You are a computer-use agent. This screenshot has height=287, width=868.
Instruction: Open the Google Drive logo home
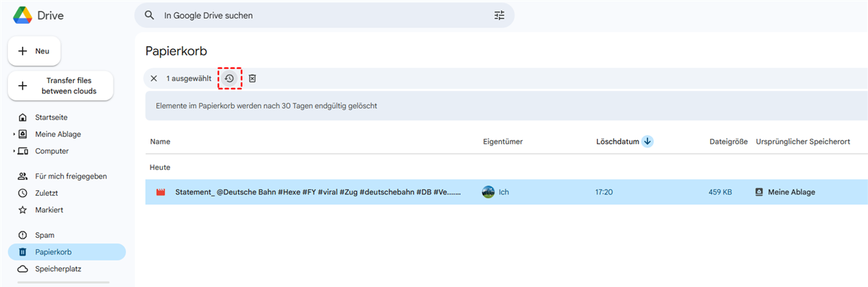tap(38, 15)
